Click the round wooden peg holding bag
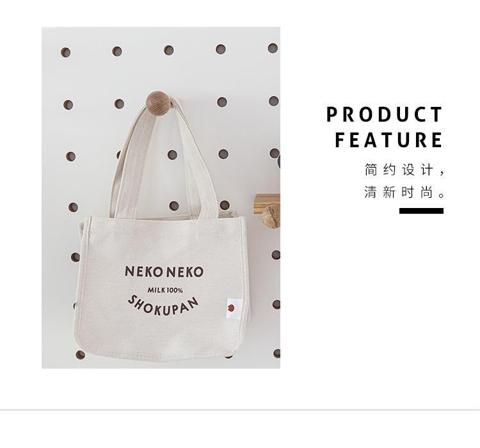Viewport: 480px width, 448px height. point(158,103)
